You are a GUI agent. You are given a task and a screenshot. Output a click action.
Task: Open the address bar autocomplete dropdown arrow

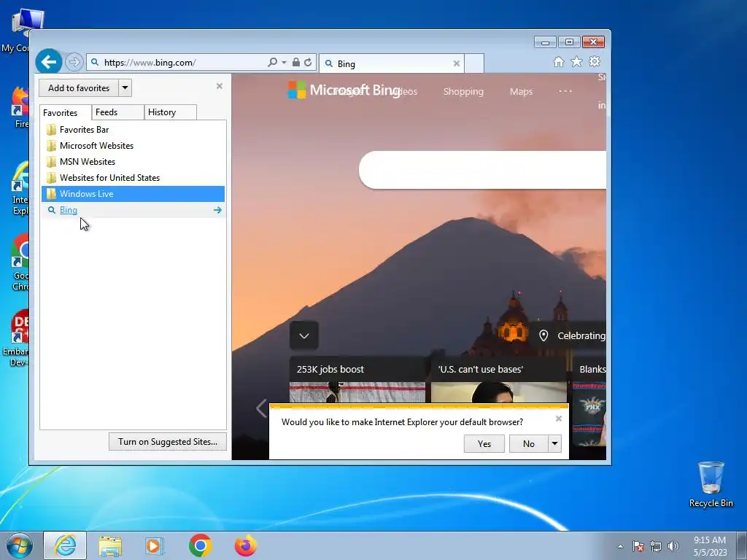284,63
